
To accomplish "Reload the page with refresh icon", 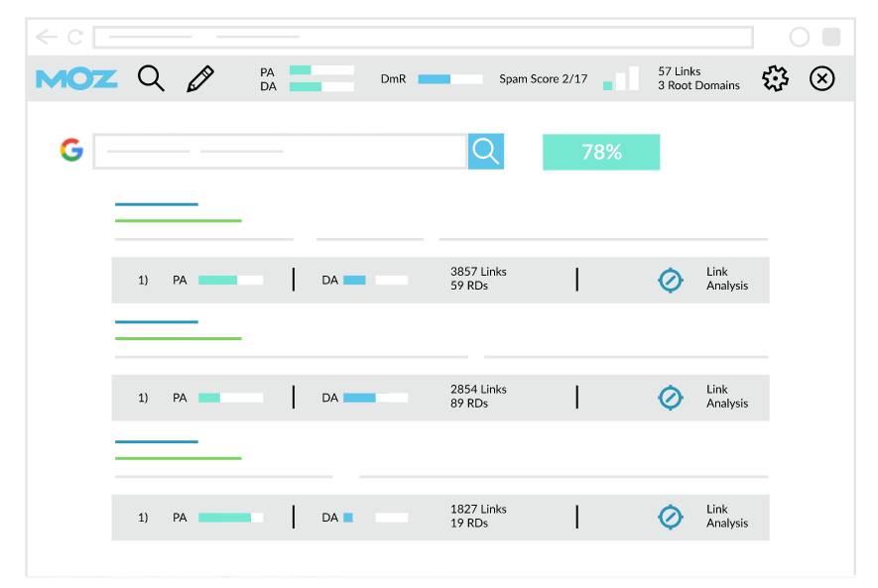I will coord(75,38).
